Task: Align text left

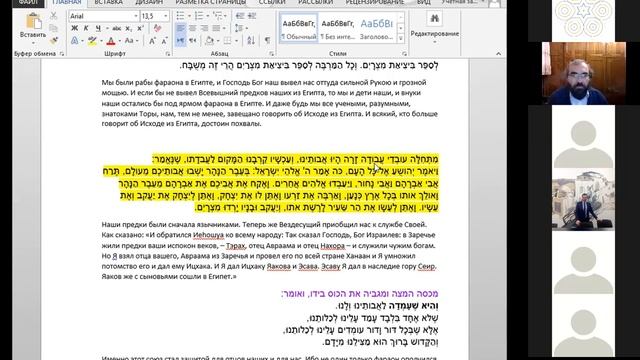Action: coord(180,28)
